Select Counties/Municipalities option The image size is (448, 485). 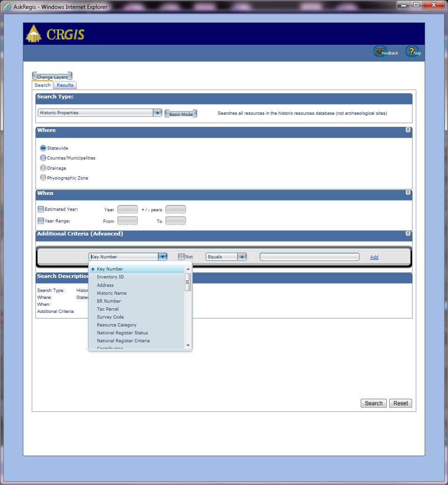coord(43,158)
